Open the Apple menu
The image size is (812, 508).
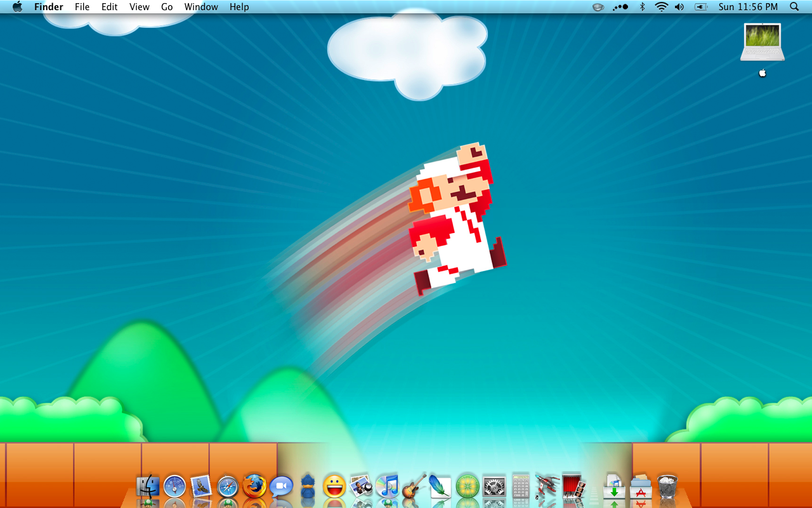click(17, 7)
